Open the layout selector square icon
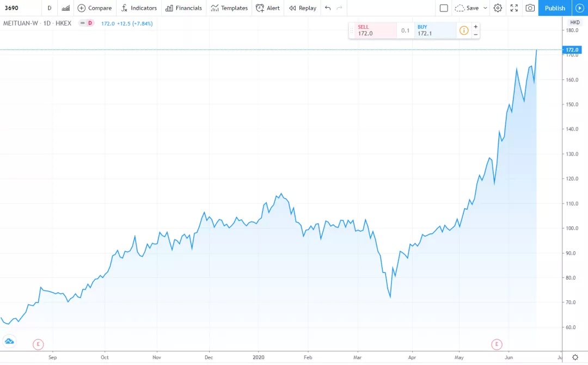This screenshot has height=365, width=588. [x=444, y=8]
